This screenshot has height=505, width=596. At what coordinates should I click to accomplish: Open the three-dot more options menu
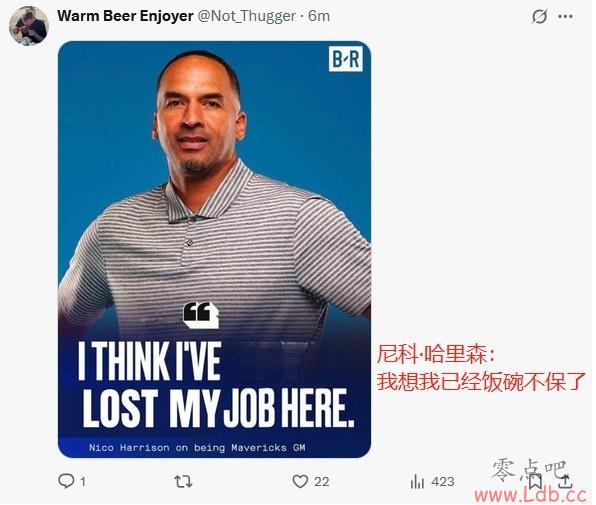click(565, 16)
